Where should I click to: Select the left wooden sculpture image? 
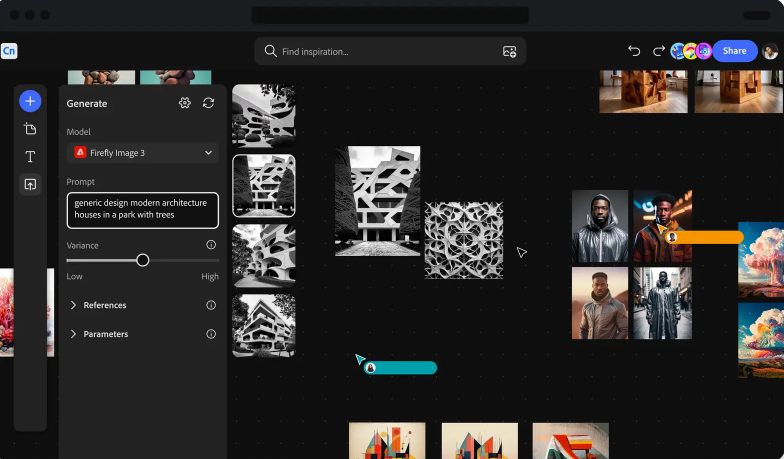coord(644,91)
